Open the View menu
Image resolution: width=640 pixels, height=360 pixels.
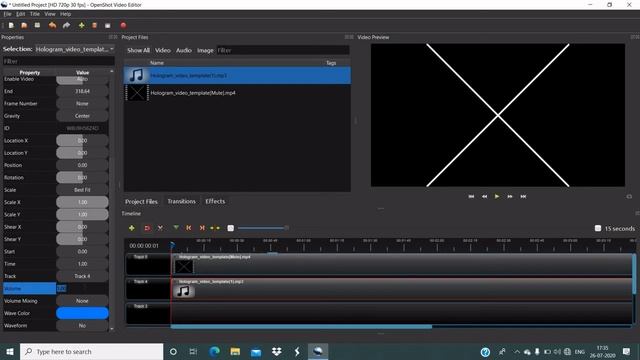pyautogui.click(x=50, y=14)
